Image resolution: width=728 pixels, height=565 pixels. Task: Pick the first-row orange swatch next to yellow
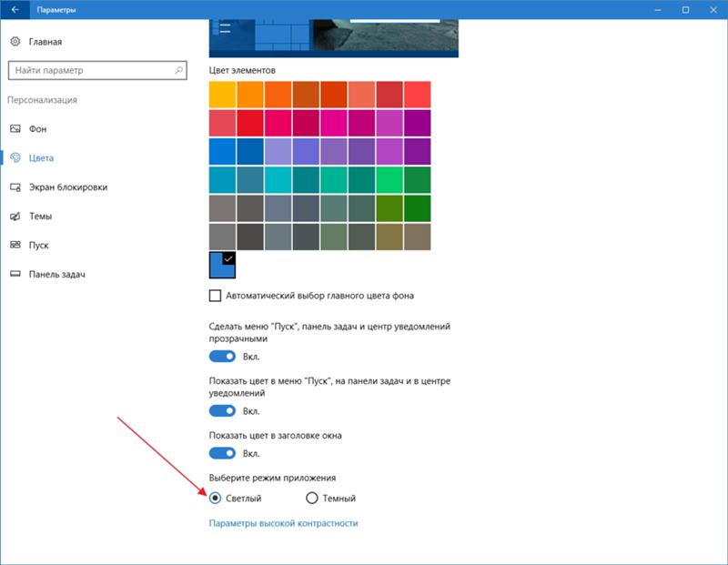pyautogui.click(x=250, y=95)
